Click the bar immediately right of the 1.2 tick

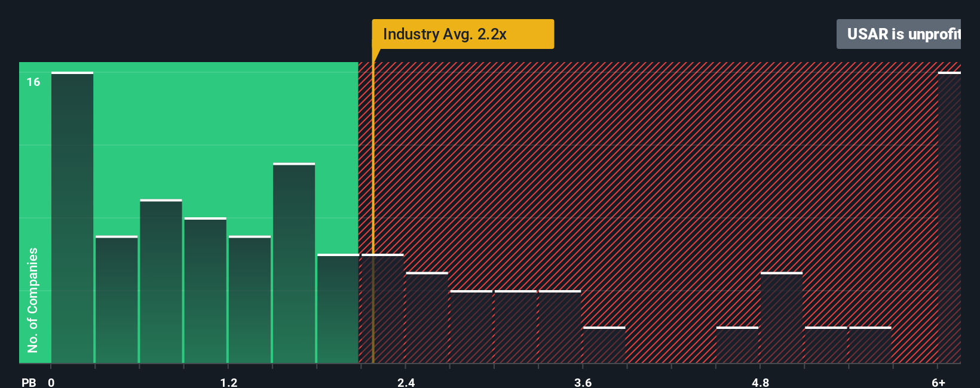(x=250, y=299)
